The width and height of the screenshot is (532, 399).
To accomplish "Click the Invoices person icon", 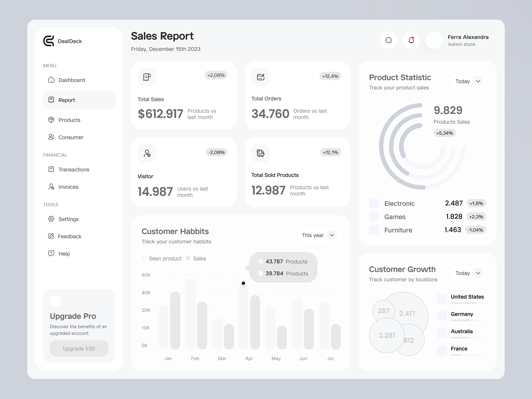I will click(51, 187).
